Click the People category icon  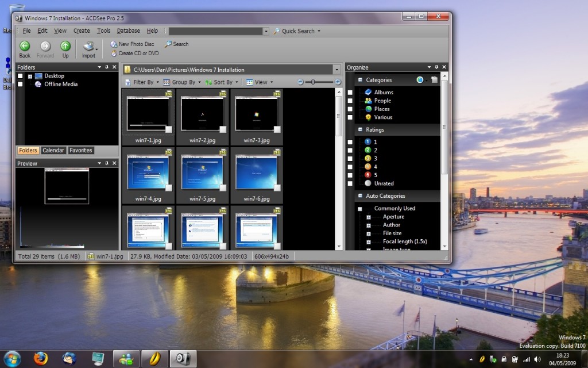coord(368,101)
